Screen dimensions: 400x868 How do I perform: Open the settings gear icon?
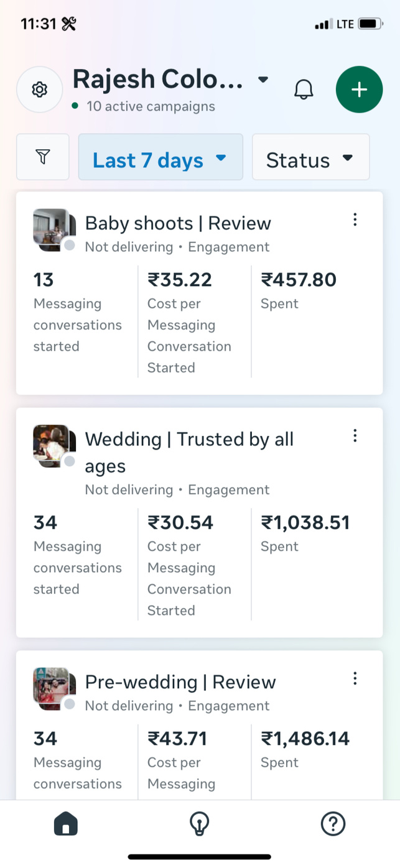[x=40, y=90]
